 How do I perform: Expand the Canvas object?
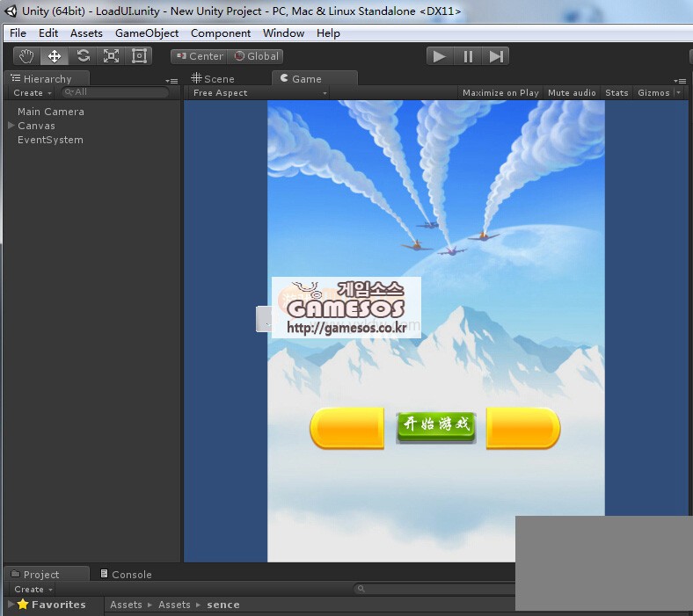pos(11,126)
